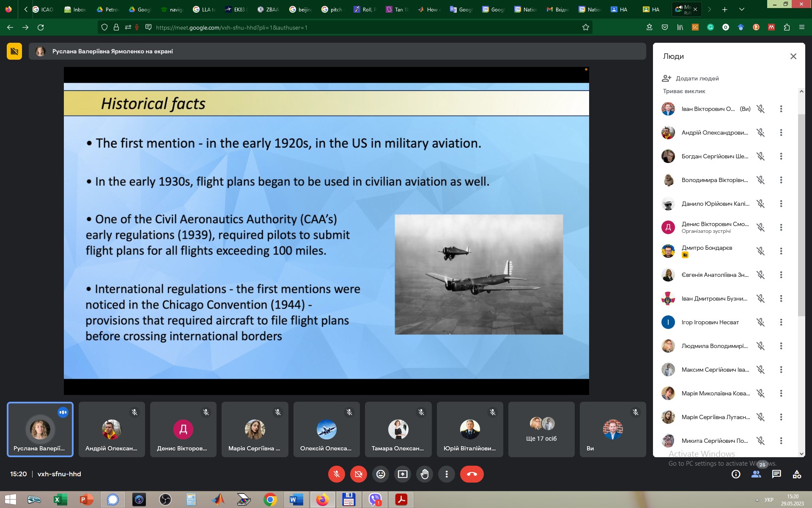812x508 pixels.
Task: Open the Firefox library icon
Action: click(x=680, y=27)
